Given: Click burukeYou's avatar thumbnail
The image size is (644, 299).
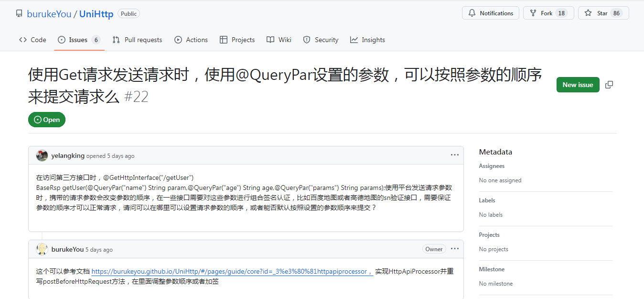Looking at the screenshot, I should coord(42,249).
